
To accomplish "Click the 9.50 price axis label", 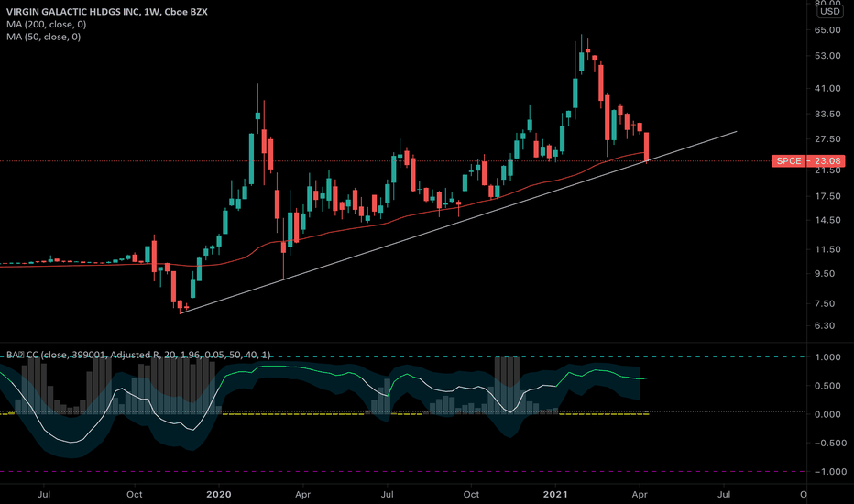I will (825, 273).
